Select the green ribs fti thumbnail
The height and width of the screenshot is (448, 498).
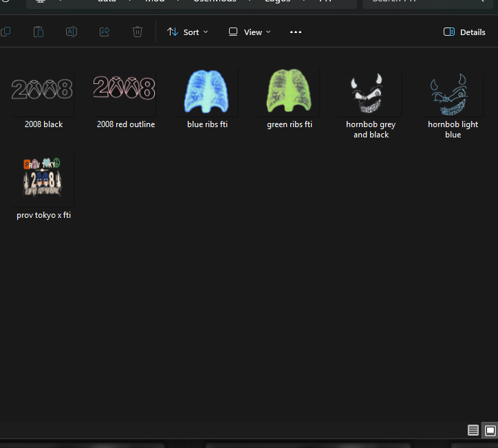(289, 91)
